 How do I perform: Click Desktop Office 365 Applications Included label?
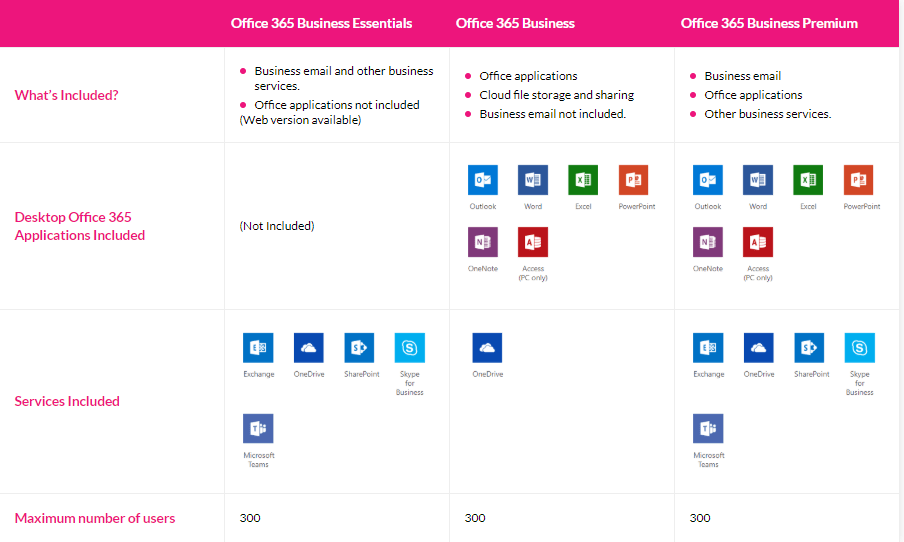pyautogui.click(x=80, y=226)
